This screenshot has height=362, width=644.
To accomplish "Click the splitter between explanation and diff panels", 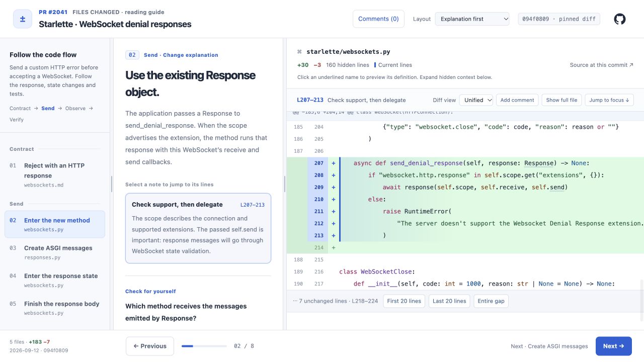I will [285, 184].
